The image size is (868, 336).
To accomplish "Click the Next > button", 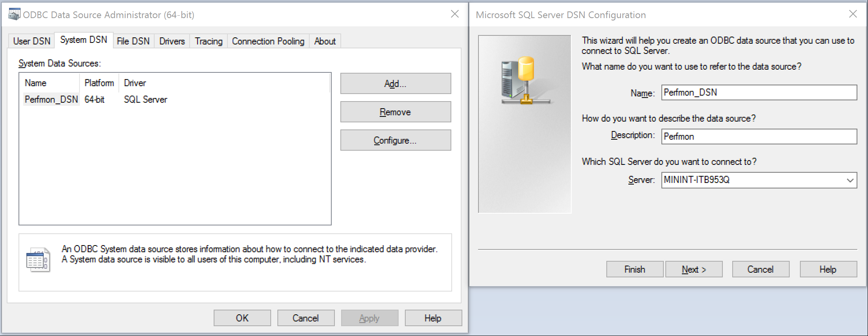I will (x=694, y=269).
